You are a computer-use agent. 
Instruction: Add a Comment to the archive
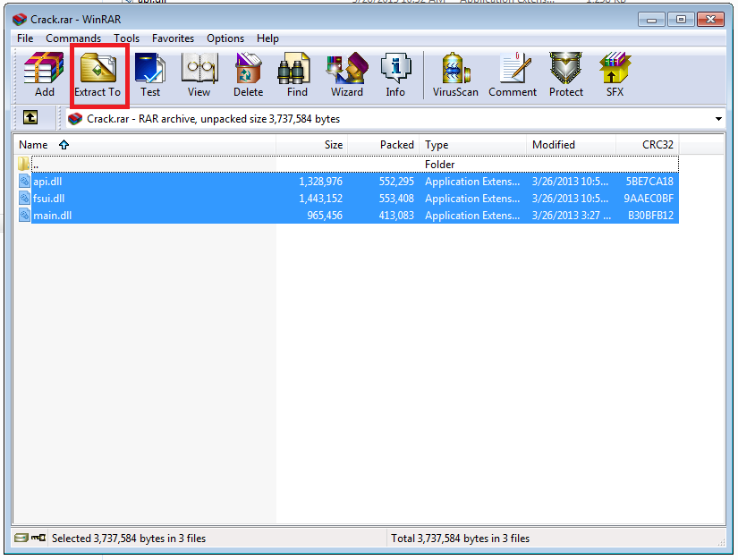pyautogui.click(x=513, y=75)
